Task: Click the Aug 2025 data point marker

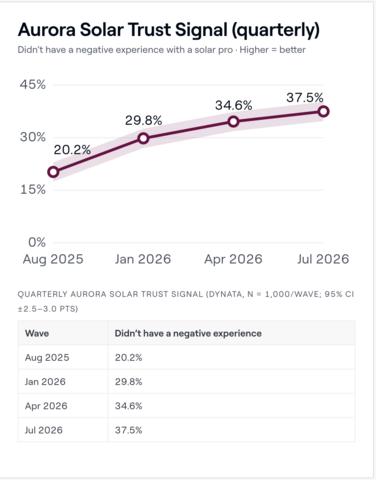Action: click(53, 172)
